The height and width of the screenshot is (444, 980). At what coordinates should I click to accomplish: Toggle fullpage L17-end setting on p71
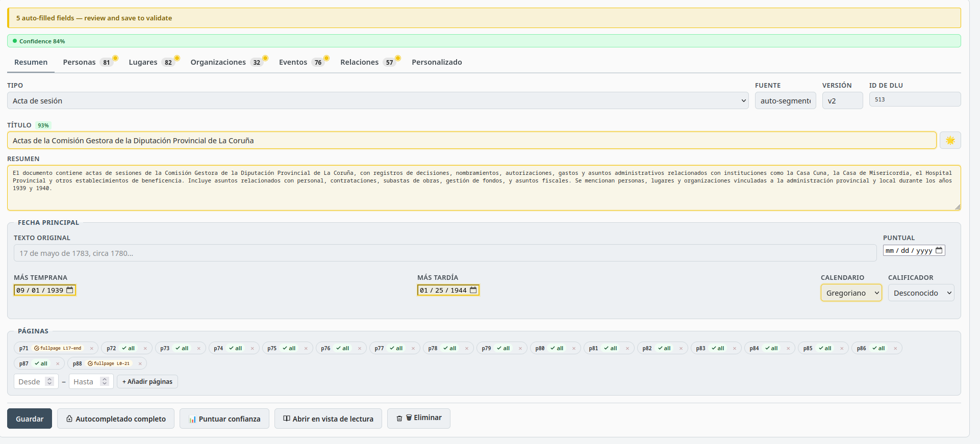pos(58,348)
